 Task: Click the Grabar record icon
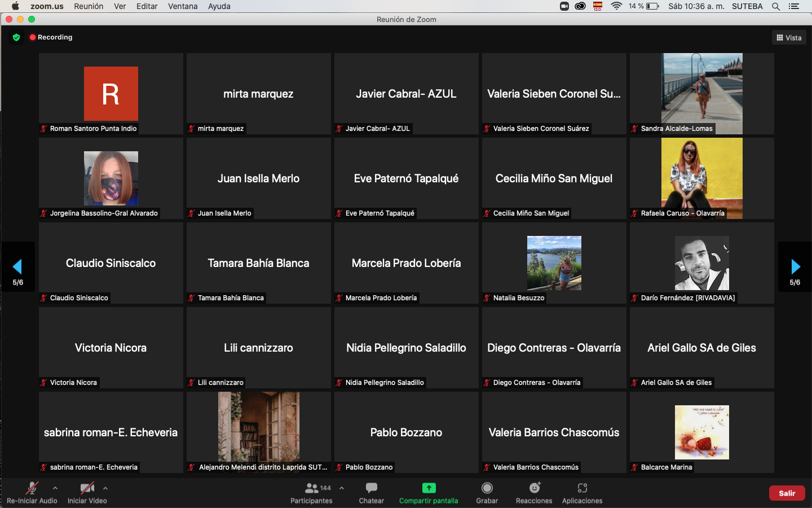pos(487,488)
